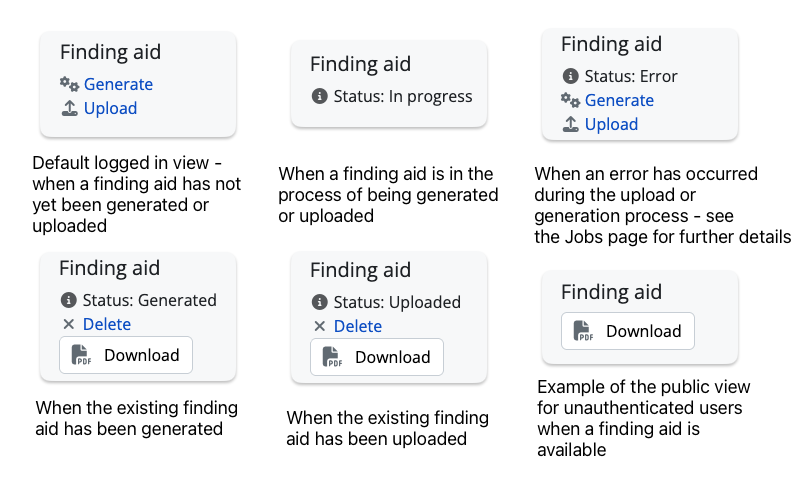Delete the uploaded finding aid
This screenshot has width=812, height=479.
[x=357, y=326]
